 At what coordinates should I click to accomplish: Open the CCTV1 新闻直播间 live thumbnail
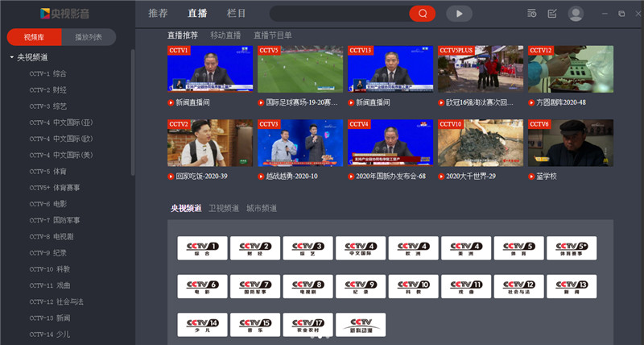210,69
